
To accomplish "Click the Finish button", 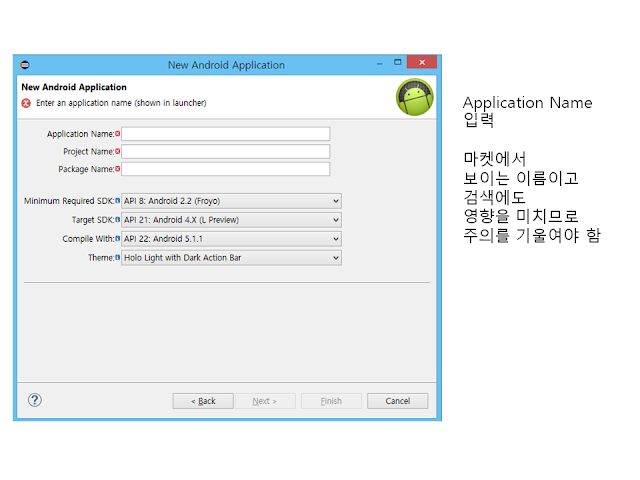I will [331, 401].
